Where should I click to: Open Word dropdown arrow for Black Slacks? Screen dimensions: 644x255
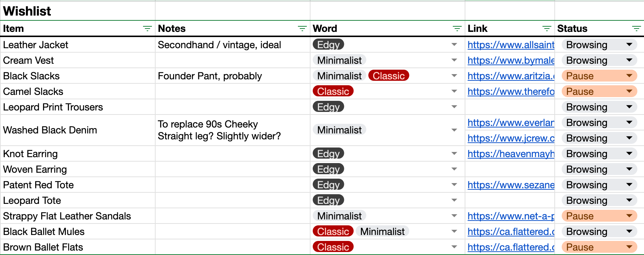click(454, 76)
